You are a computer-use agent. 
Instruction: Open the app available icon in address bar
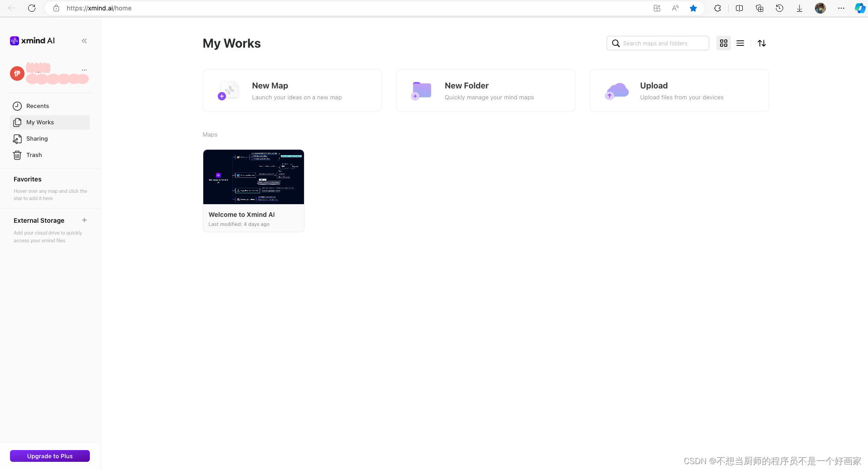pos(657,8)
